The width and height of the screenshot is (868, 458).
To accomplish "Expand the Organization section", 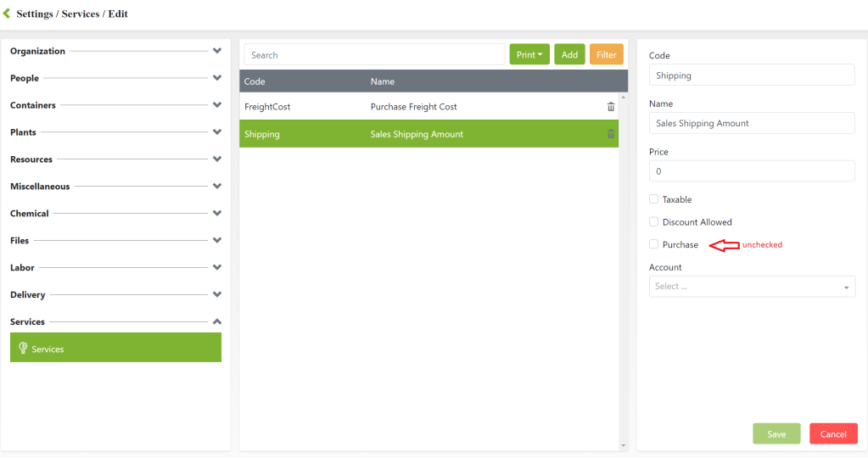I will click(217, 51).
